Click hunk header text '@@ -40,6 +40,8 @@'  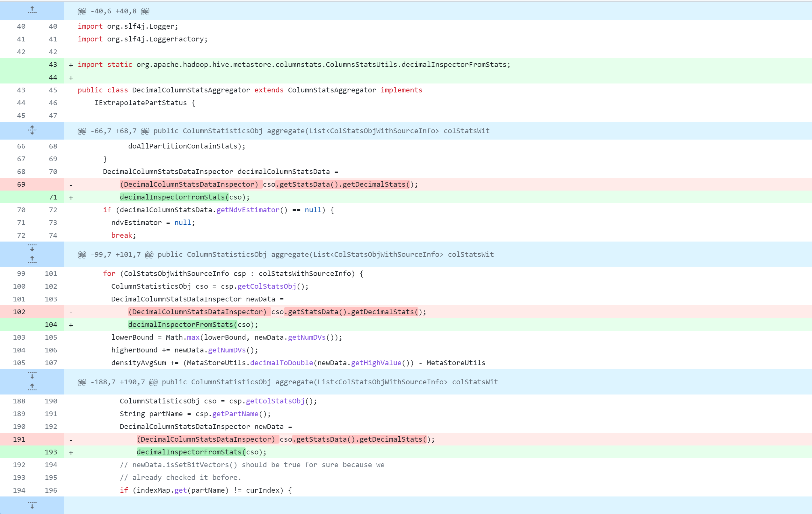pyautogui.click(x=114, y=11)
